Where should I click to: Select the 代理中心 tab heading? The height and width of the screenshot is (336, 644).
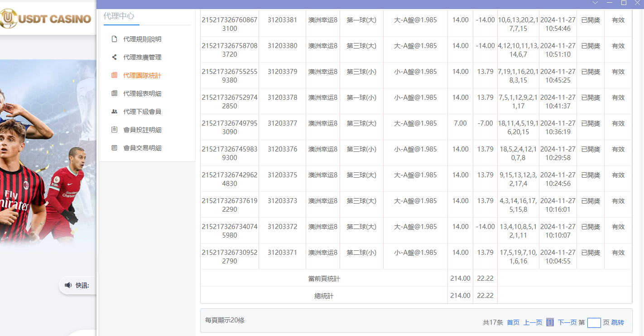coord(119,16)
